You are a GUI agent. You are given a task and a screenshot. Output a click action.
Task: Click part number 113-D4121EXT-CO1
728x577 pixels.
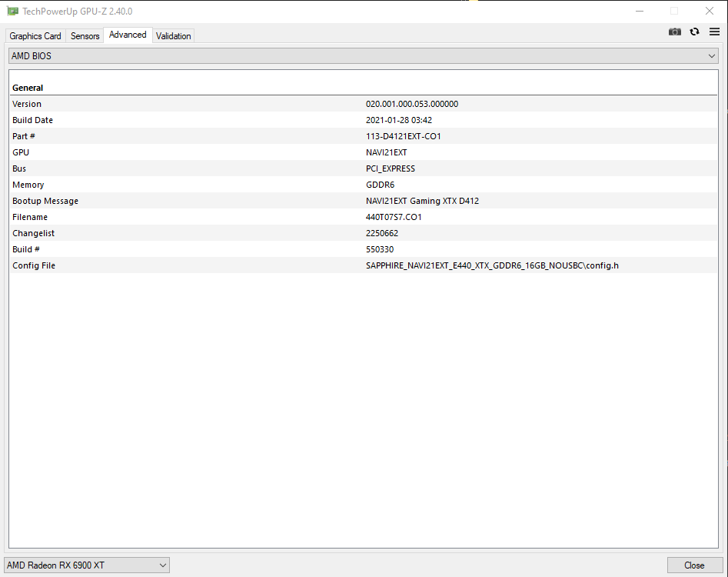[403, 136]
